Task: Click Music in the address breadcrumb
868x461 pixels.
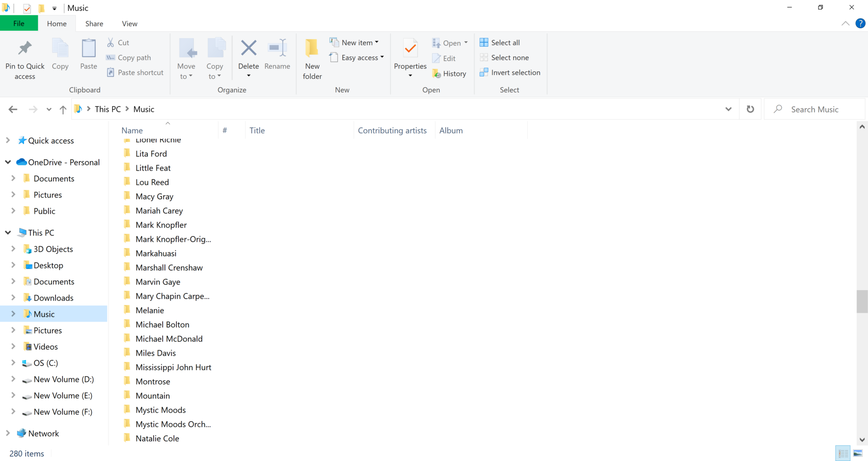Action: tap(144, 109)
